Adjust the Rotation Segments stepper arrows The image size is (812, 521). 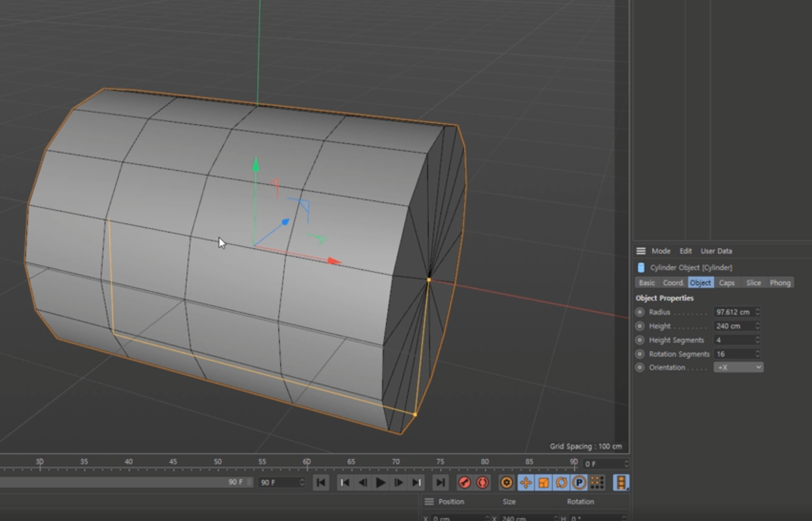758,354
